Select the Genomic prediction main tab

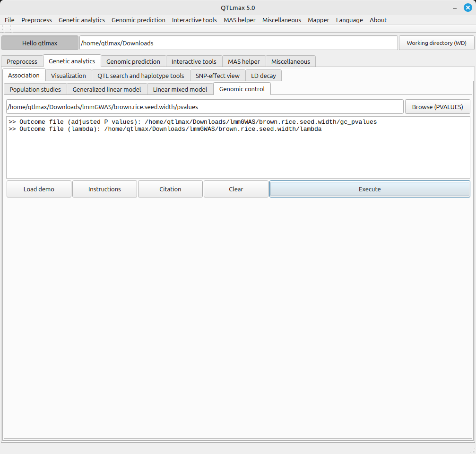tap(133, 61)
